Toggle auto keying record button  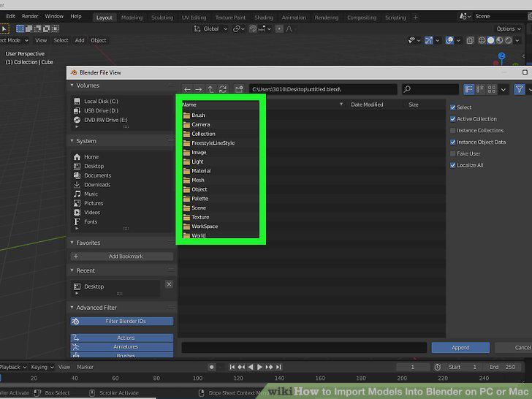[212, 367]
